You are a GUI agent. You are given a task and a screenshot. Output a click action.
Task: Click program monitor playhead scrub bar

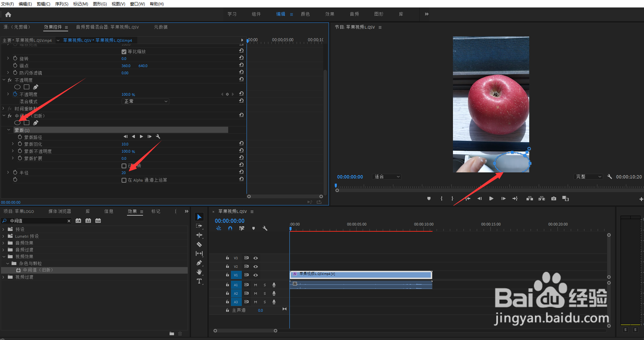point(489,186)
